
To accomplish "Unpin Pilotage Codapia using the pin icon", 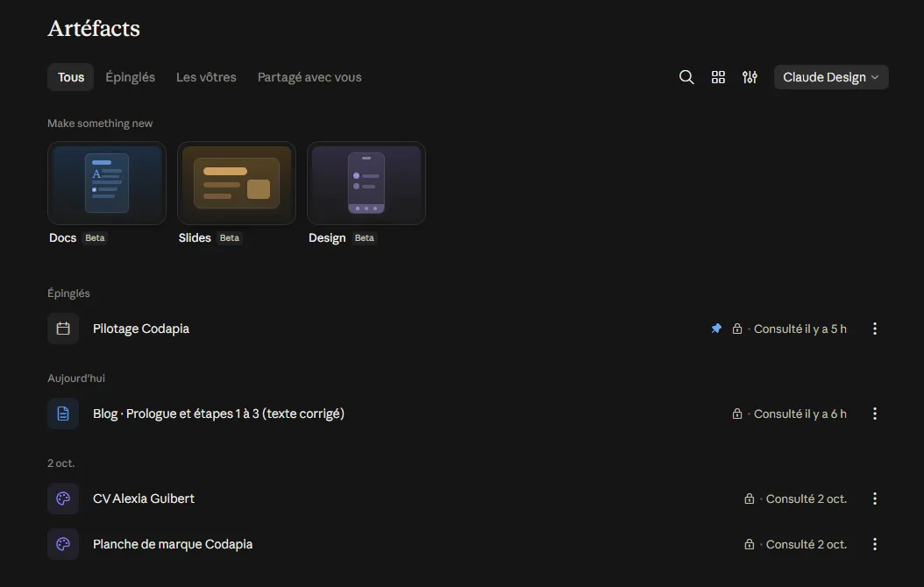I will (716, 329).
